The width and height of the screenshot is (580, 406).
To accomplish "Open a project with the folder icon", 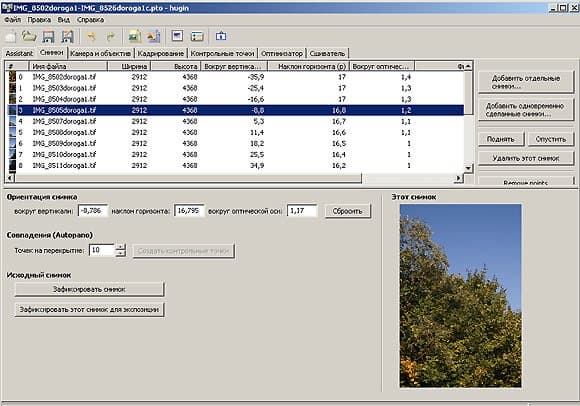I will click(x=29, y=36).
